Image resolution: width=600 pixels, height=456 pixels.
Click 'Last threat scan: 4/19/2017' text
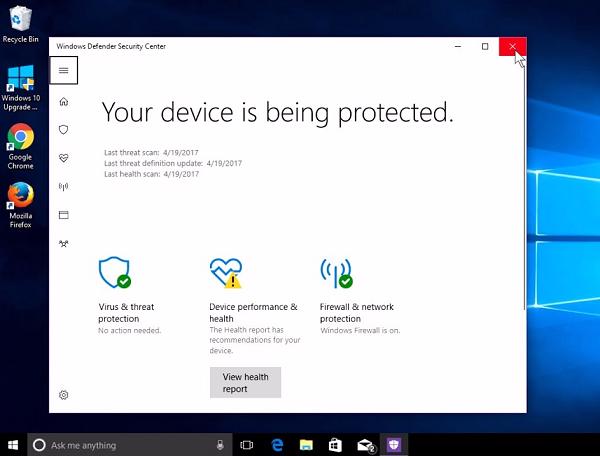tap(151, 153)
